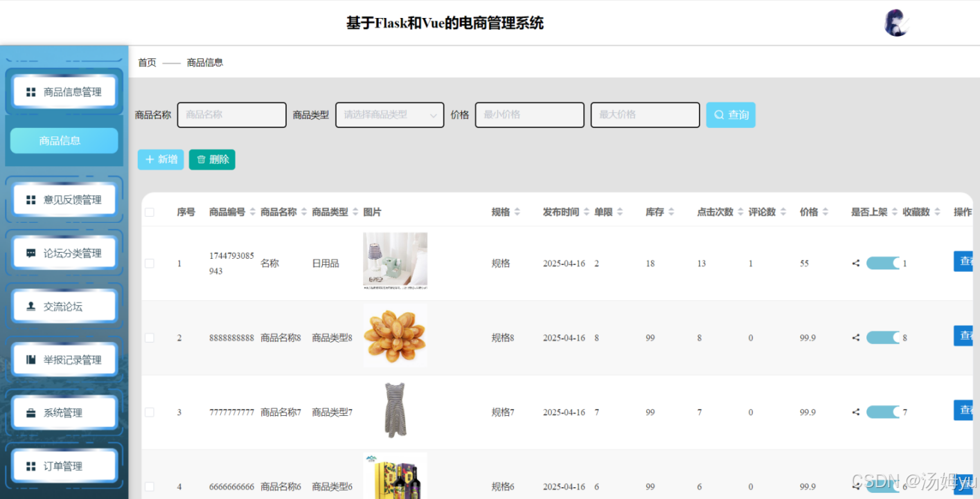Check the checkbox for row 3
980x499 pixels.
[x=150, y=412]
